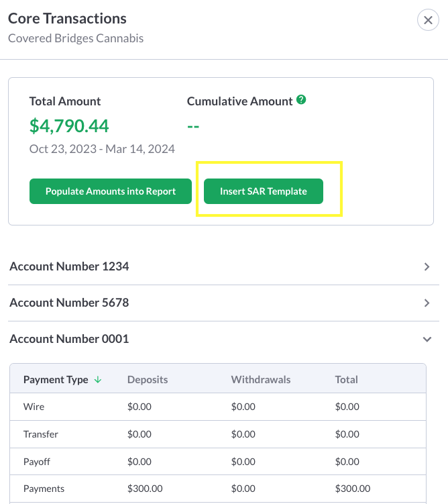The height and width of the screenshot is (504, 448).
Task: Click the Payment Type sort arrow
Action: click(x=98, y=380)
